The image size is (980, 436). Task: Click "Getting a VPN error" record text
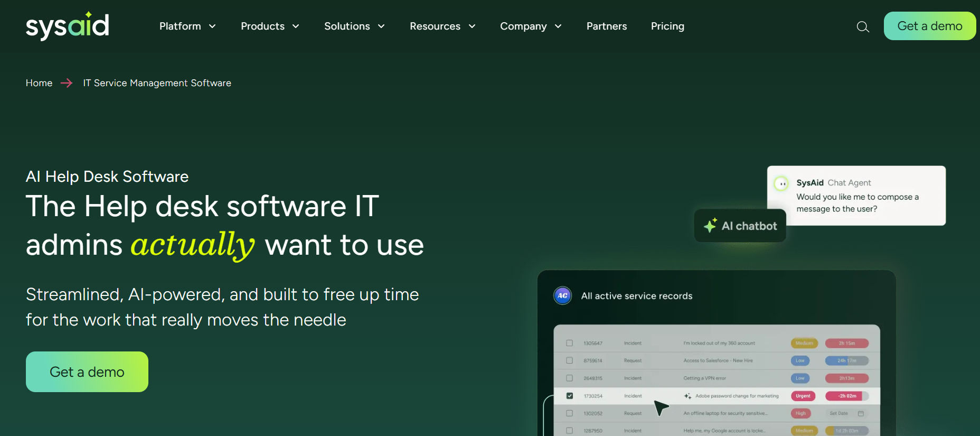tap(704, 378)
